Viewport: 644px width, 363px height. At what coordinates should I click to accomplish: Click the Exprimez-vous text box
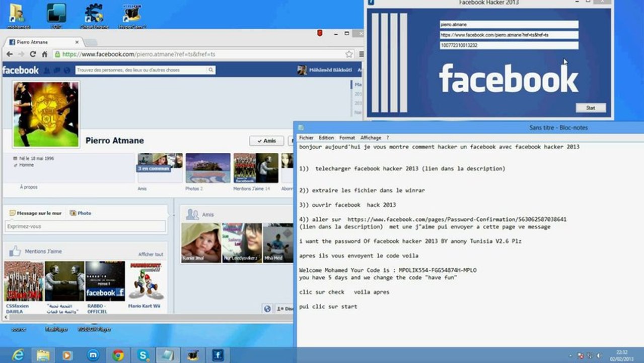pyautogui.click(x=85, y=226)
